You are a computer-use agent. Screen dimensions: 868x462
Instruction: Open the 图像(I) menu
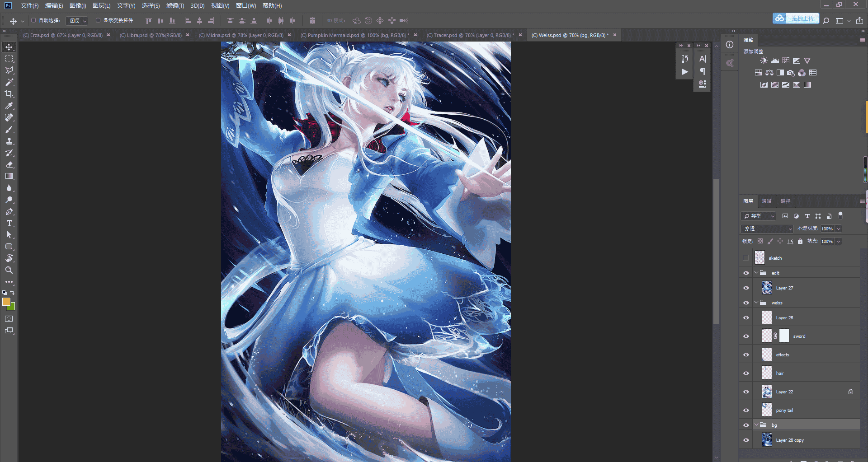pyautogui.click(x=78, y=5)
